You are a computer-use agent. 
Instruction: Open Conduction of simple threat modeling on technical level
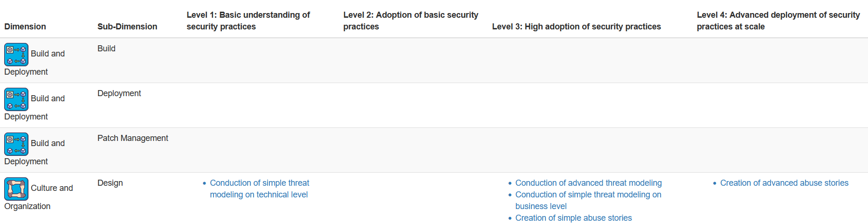coord(259,189)
